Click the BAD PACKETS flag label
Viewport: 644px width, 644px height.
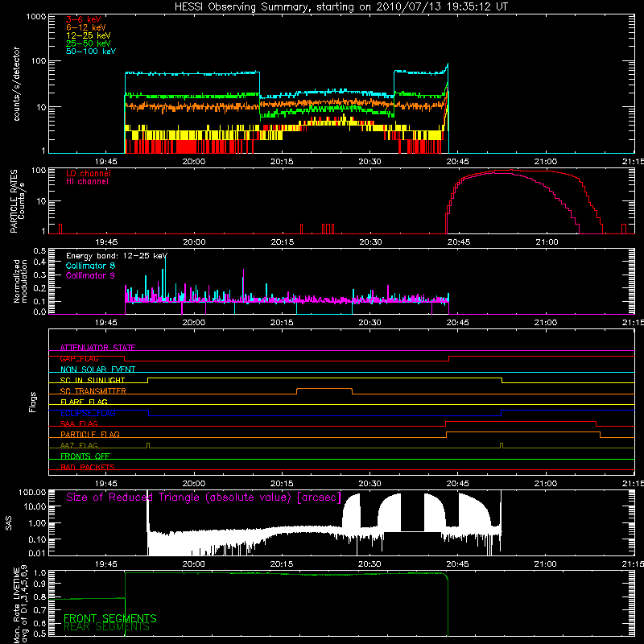click(x=88, y=467)
